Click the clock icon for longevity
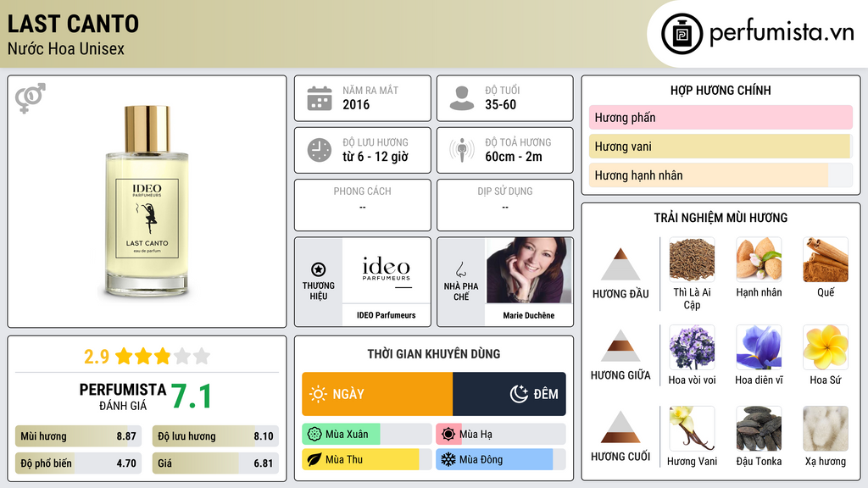Screen dimensions: 868x488 click(x=320, y=150)
